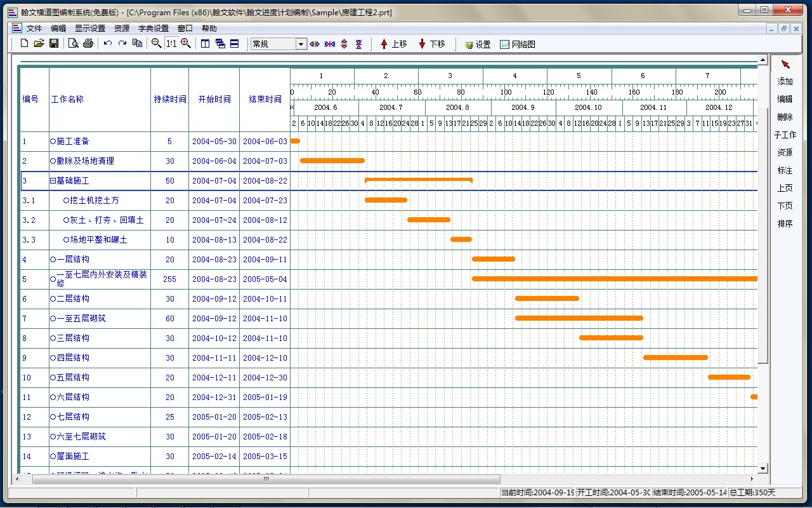The image size is (812, 508).
Task: Click the 二层结构 orange Gantt bar
Action: [547, 298]
